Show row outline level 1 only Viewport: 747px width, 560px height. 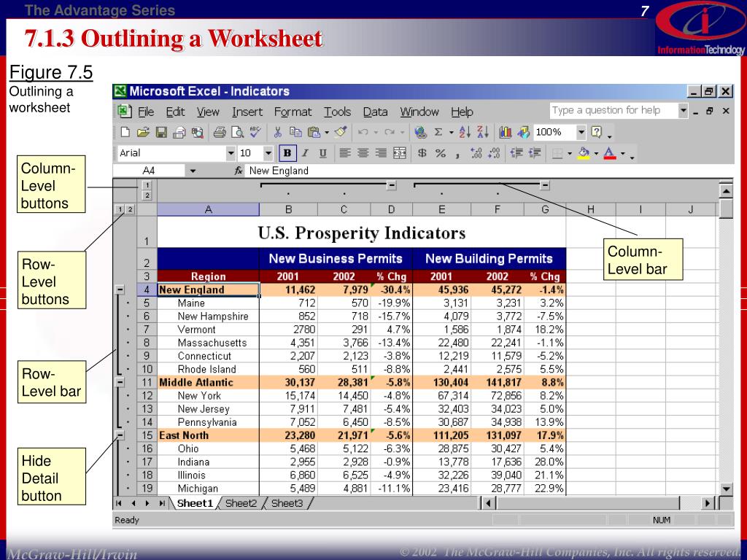click(x=120, y=209)
